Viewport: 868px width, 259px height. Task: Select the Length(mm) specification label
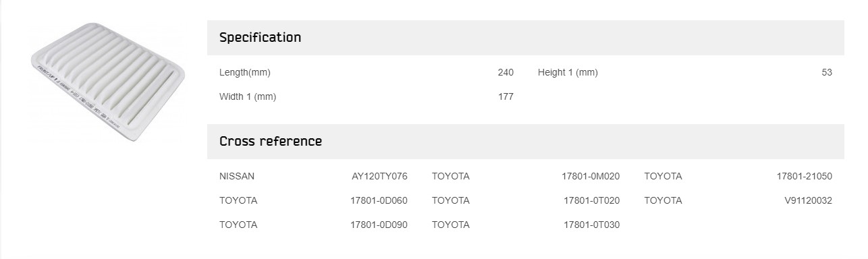[244, 73]
